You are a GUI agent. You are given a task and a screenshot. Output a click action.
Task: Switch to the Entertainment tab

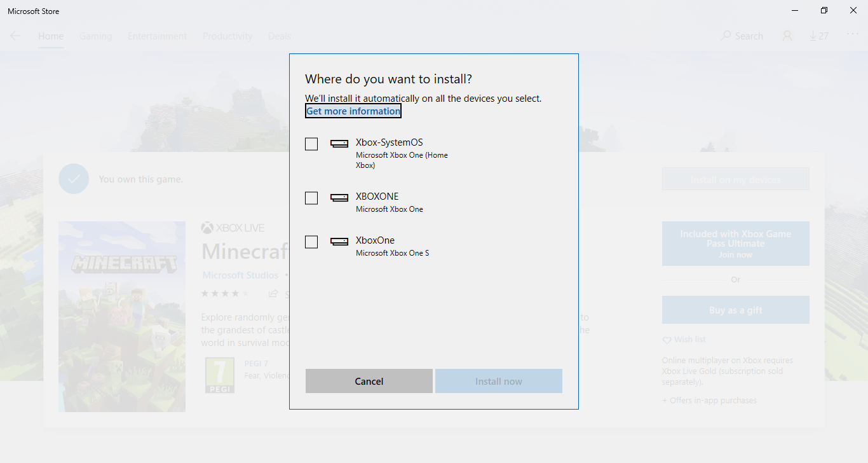point(157,36)
